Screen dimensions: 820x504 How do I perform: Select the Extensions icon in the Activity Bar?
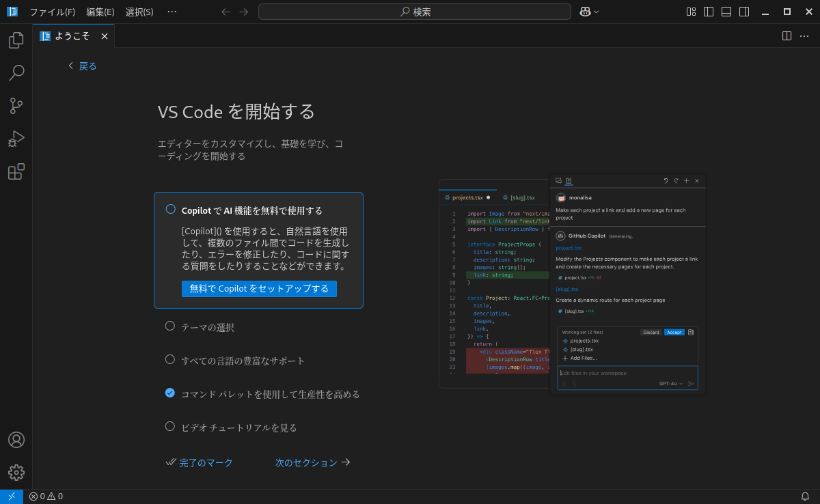(16, 171)
